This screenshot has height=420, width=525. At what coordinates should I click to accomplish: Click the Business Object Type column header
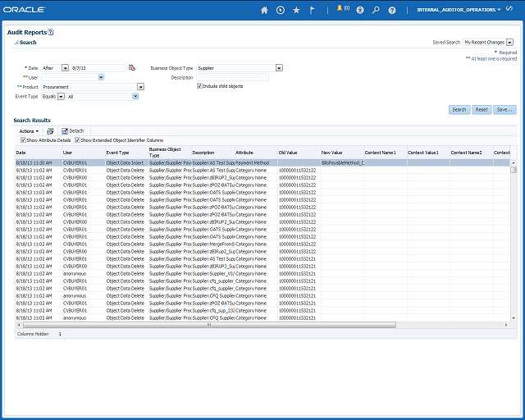pyautogui.click(x=170, y=153)
